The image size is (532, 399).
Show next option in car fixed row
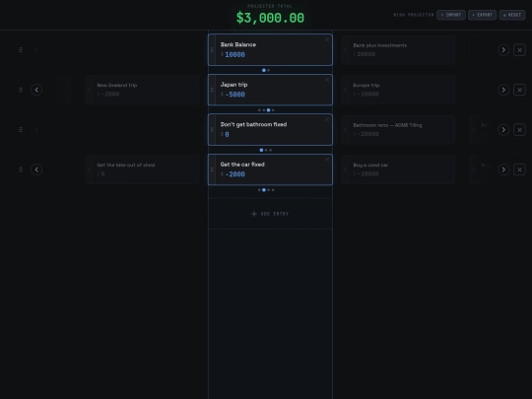pos(503,169)
